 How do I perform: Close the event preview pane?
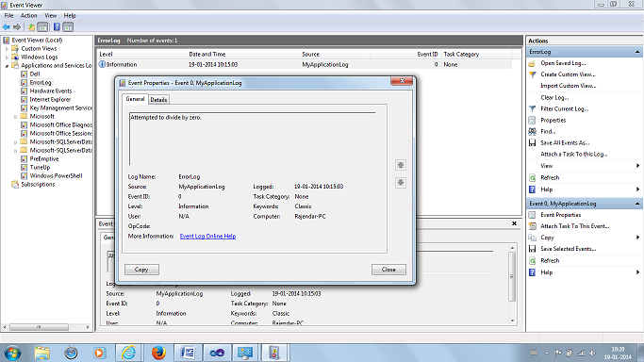click(x=514, y=223)
